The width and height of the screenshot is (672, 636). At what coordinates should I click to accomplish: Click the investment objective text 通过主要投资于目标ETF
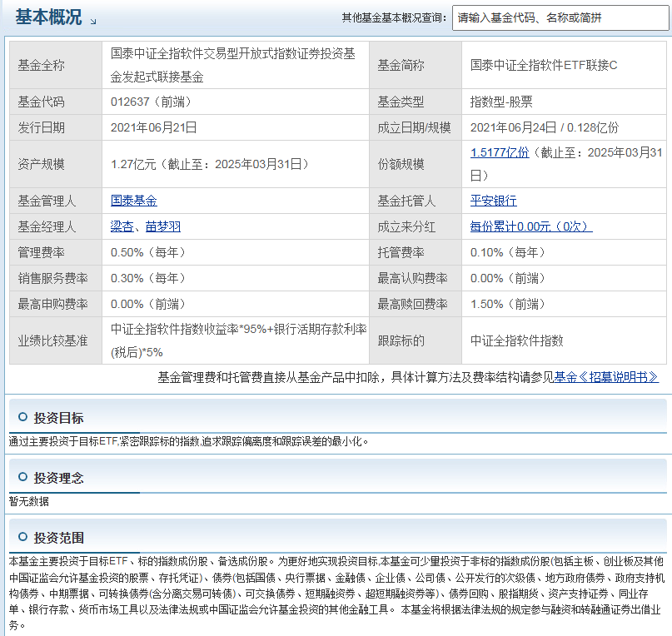(63, 441)
